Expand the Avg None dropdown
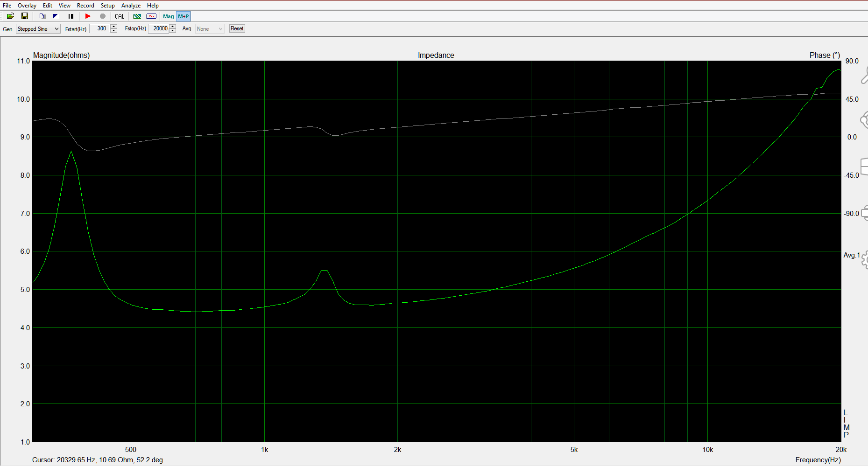The height and width of the screenshot is (466, 868). (x=210, y=29)
